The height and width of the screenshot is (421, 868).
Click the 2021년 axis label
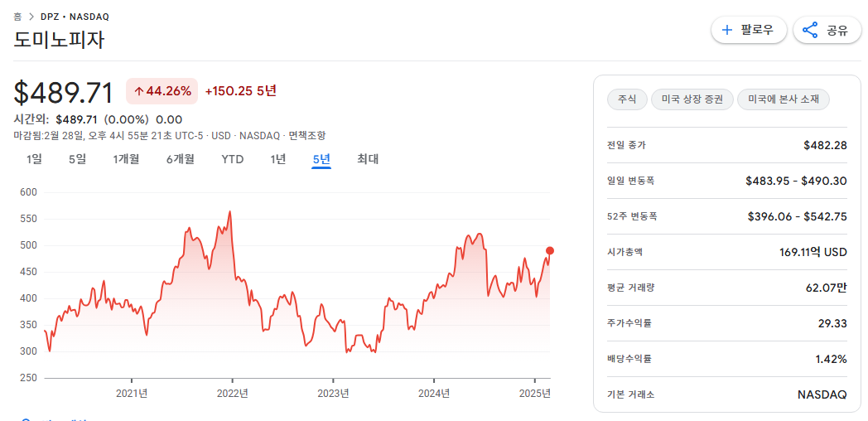[132, 394]
